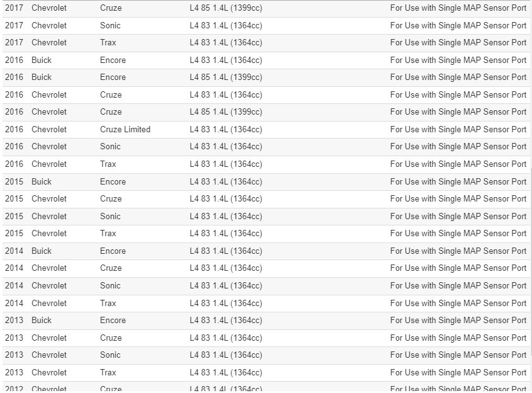
Task: Click 2014 Chevrolet Trax MAP Sensor note
Action: coord(458,303)
